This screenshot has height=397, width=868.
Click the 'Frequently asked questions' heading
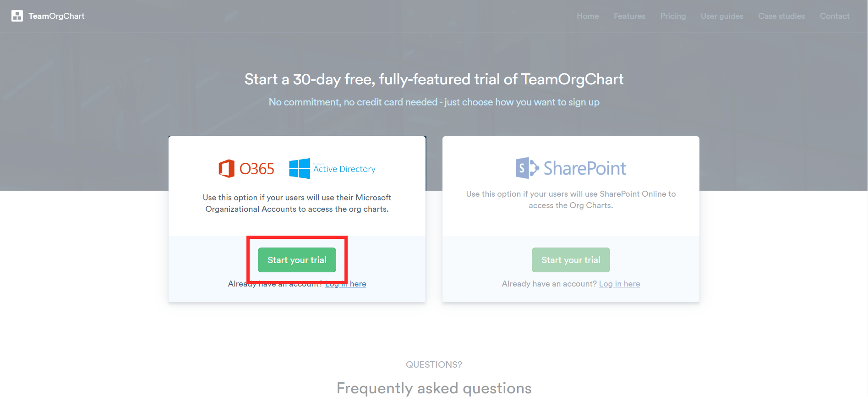[x=434, y=388]
